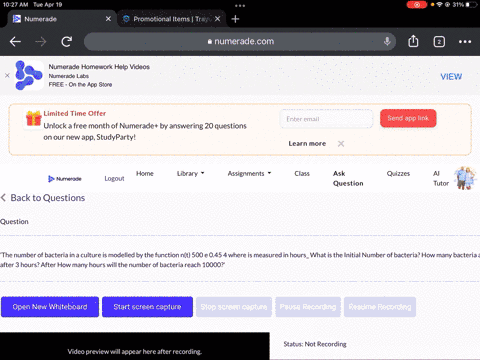Screen dimensions: 480x360
Task: Open the Class nav item
Action: [302, 174]
